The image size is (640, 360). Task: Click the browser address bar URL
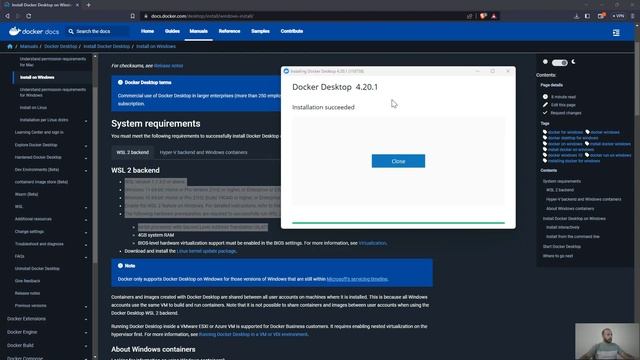[202, 16]
